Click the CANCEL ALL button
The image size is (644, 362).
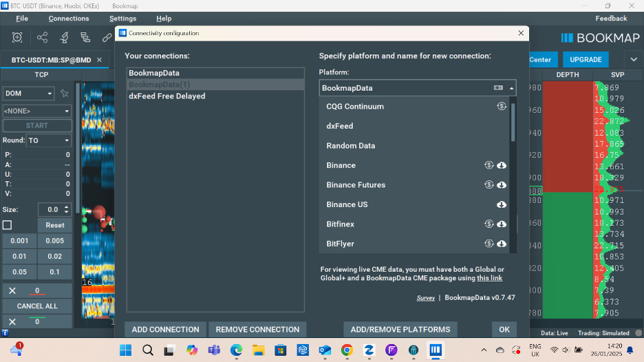point(37,306)
